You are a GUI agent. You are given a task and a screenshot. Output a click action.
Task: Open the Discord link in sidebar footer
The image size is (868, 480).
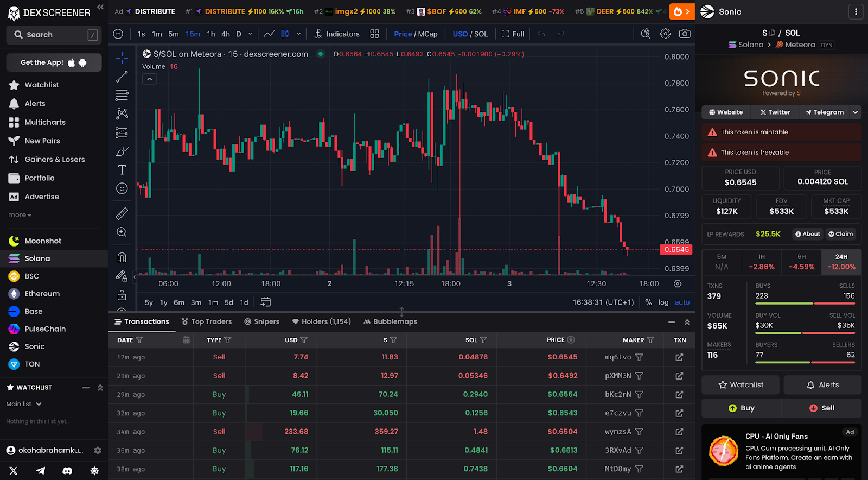pyautogui.click(x=67, y=471)
